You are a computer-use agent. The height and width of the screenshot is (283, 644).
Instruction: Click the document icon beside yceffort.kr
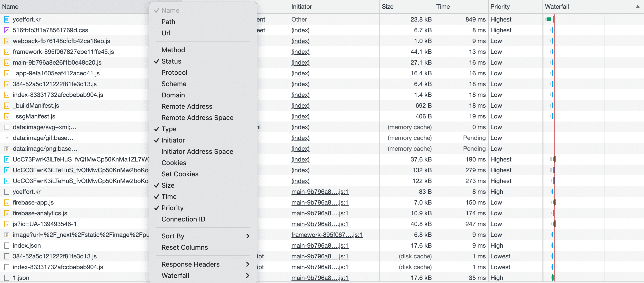pos(6,19)
